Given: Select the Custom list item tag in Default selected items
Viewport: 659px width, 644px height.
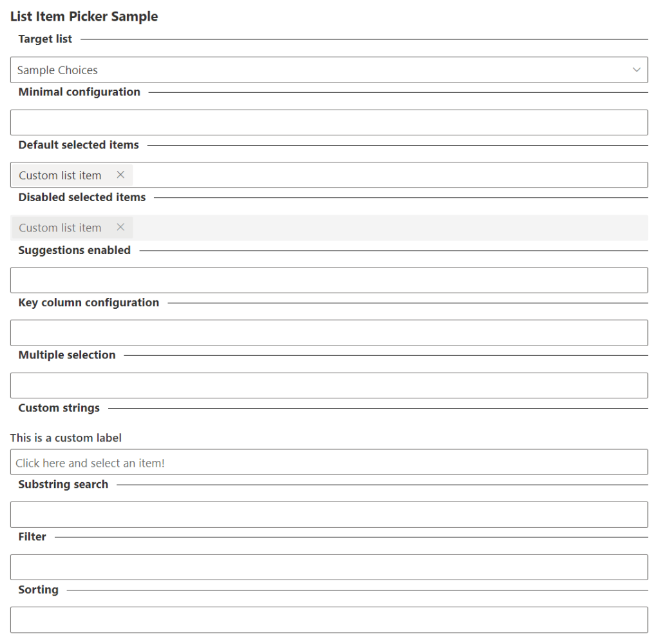Looking at the screenshot, I should 60,175.
